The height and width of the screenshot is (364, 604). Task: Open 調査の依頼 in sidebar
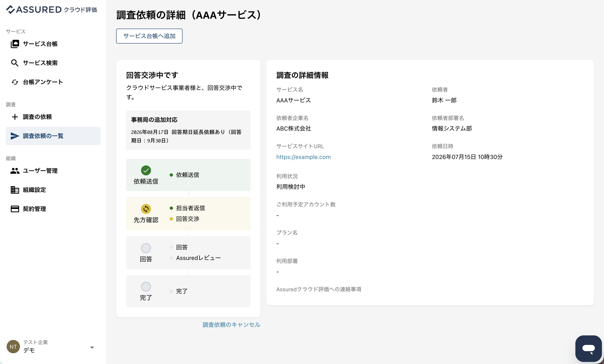[x=53, y=117]
